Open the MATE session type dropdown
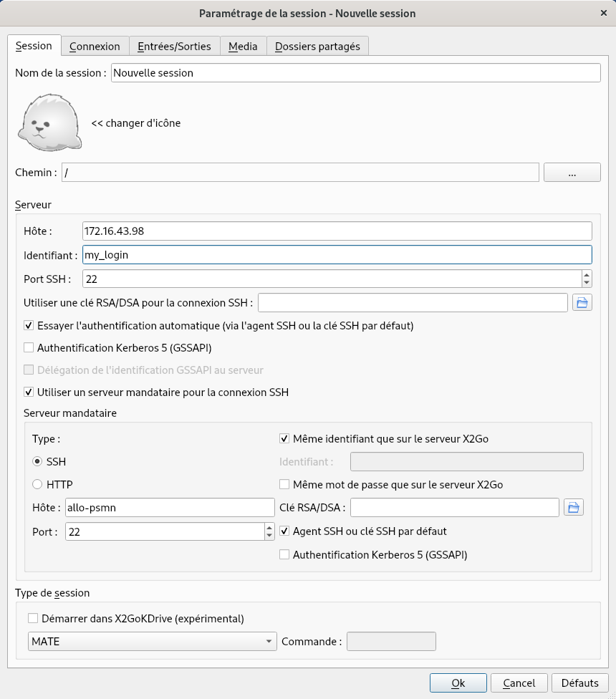Viewport: 616px width, 699px height. [x=152, y=642]
